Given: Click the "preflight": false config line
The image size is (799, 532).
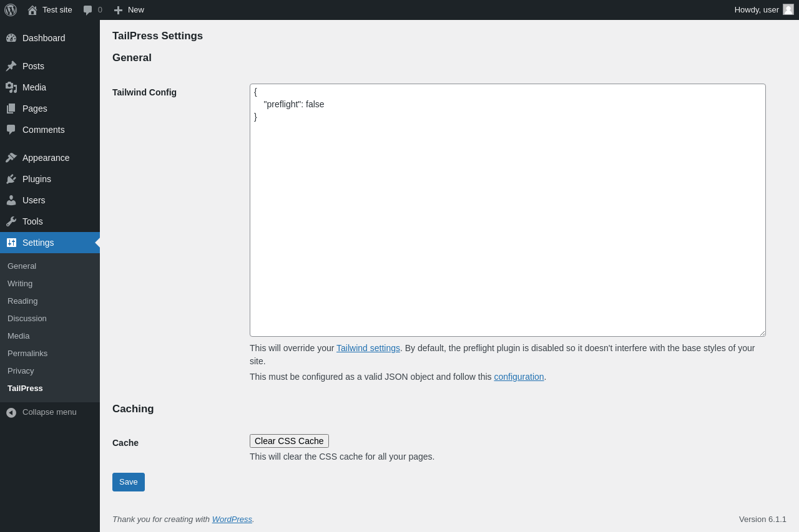Looking at the screenshot, I should pyautogui.click(x=294, y=104).
